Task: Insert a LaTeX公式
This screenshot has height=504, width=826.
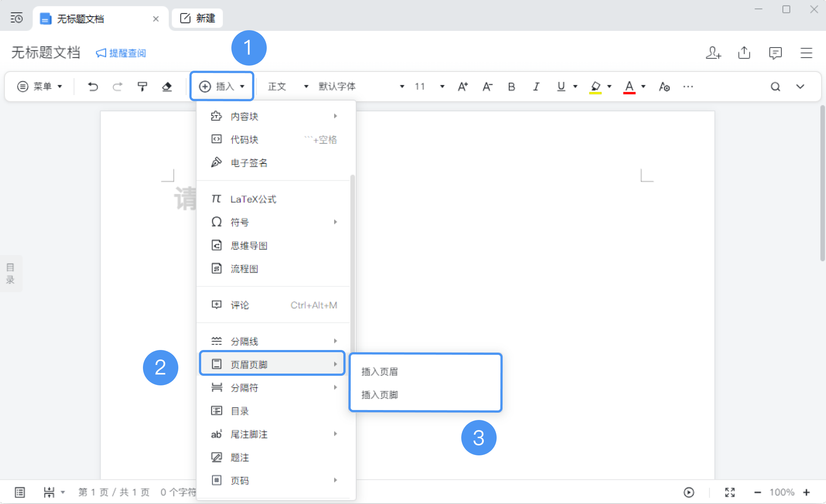Action: [274, 199]
